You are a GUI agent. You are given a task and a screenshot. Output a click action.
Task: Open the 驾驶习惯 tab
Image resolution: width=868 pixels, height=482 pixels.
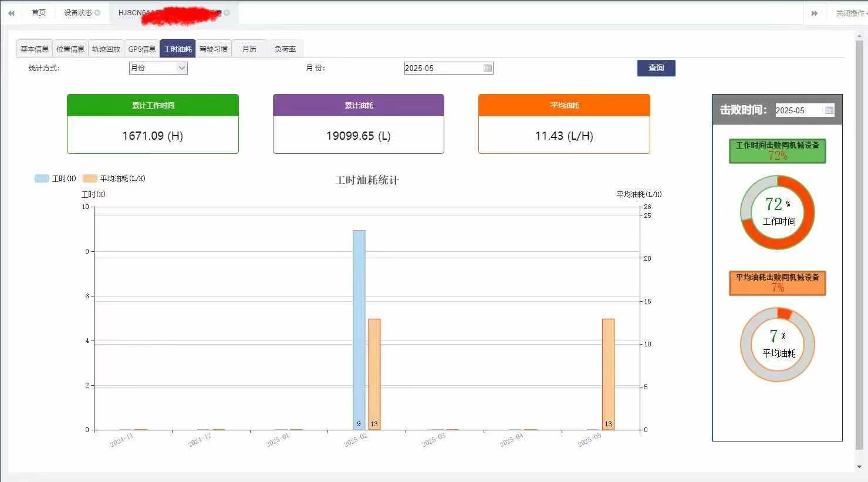[x=213, y=49]
